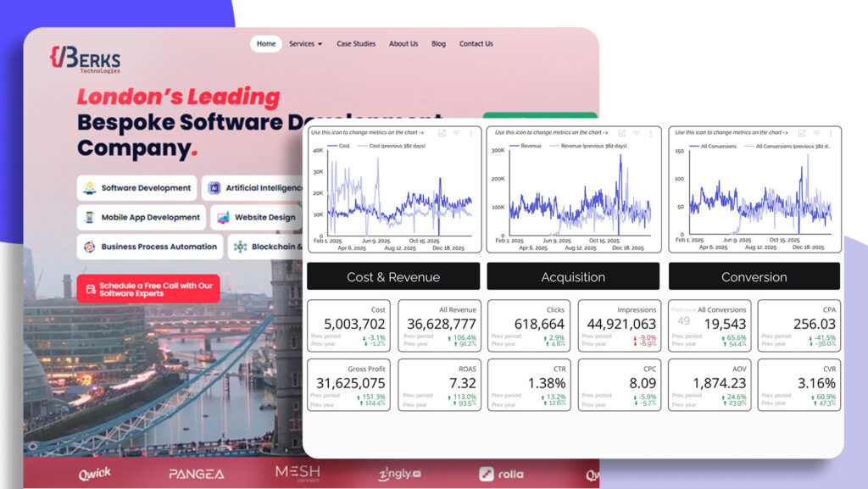Click the Business Process Automation icon
868x489 pixels.
[x=89, y=247]
